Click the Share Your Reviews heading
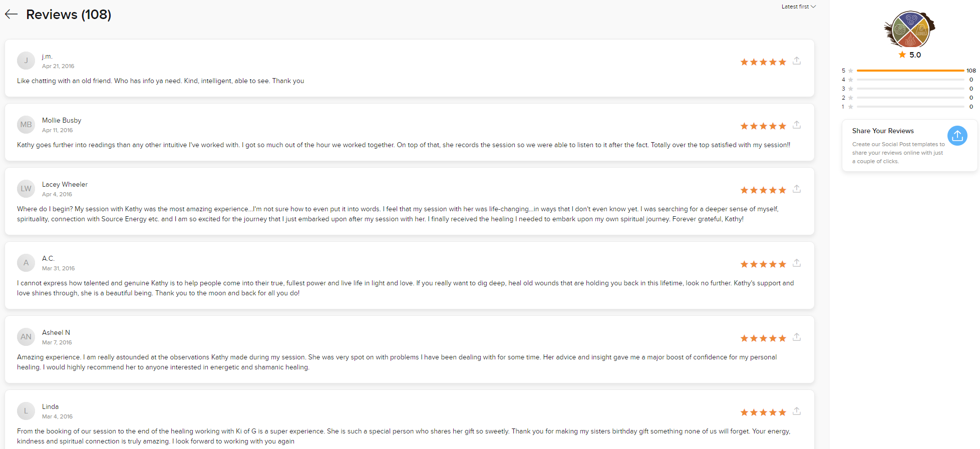 883,131
